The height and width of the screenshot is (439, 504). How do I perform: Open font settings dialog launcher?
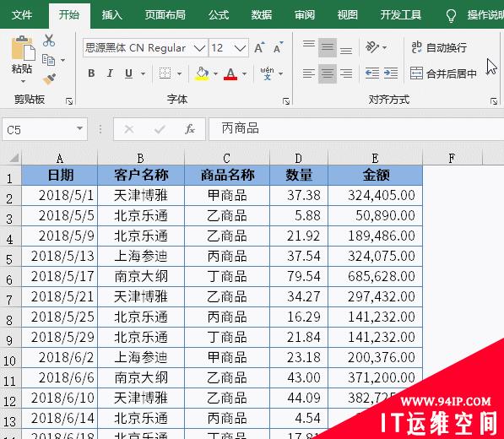(286, 101)
